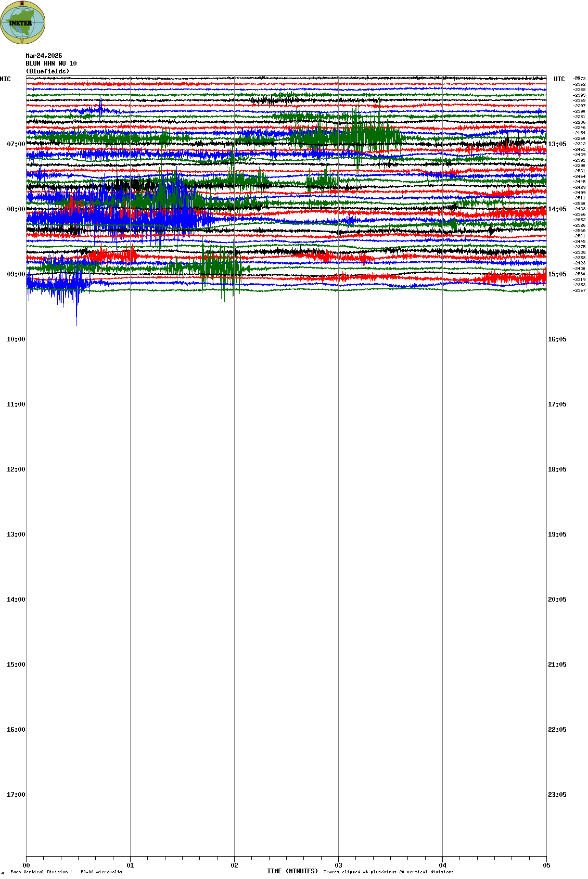The width and height of the screenshot is (588, 879).
Task: Click the 05 minute axis tick label
Action: 546,865
